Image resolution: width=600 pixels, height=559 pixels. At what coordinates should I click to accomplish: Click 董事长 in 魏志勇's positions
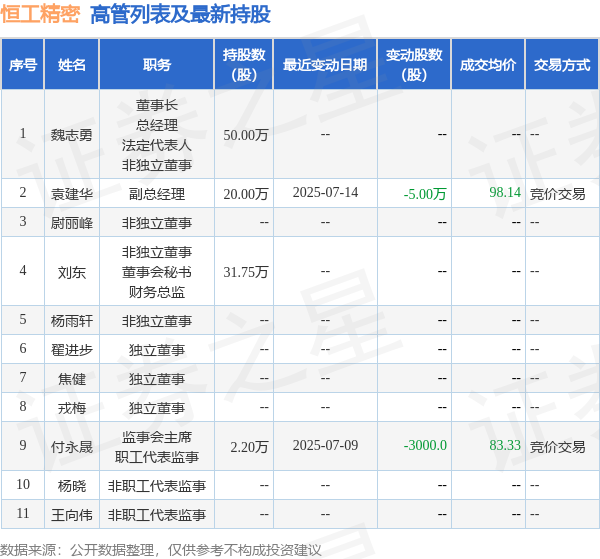157,105
